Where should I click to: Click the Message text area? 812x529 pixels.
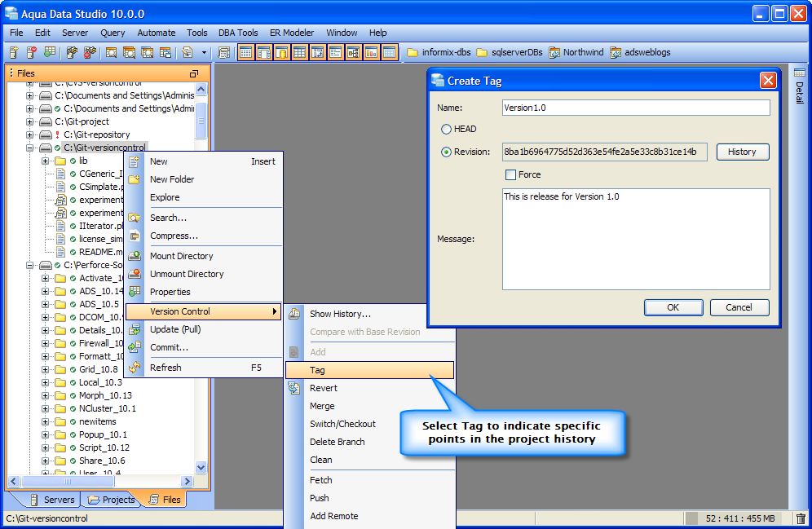[x=636, y=239]
